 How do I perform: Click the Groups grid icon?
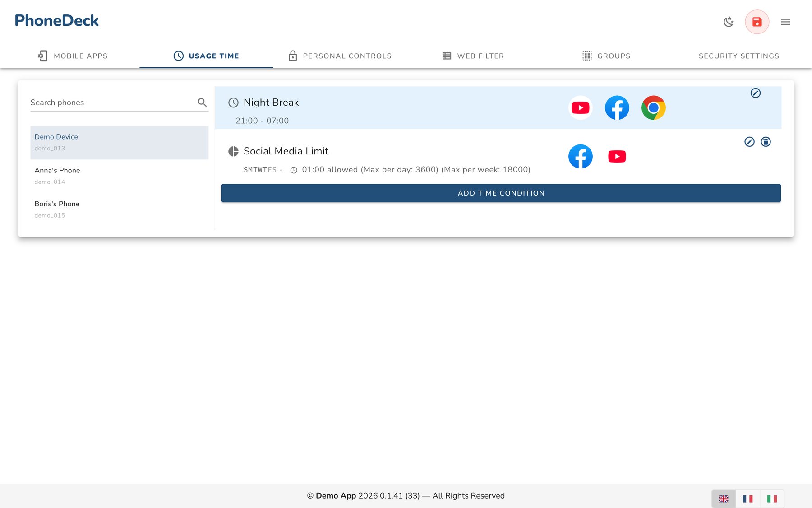click(587, 56)
